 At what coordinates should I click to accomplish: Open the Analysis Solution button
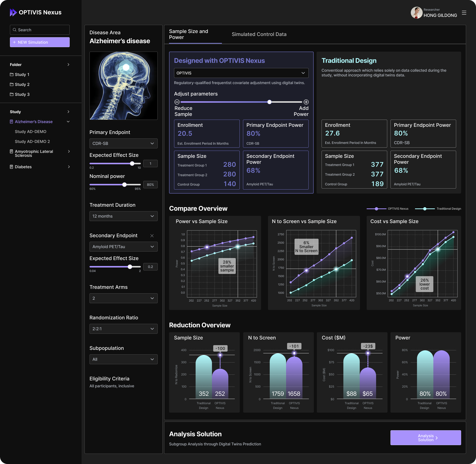(425, 438)
